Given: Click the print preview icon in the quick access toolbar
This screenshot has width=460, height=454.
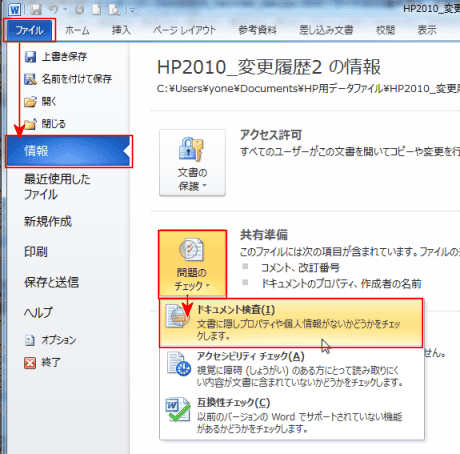Looking at the screenshot, I should [114, 10].
